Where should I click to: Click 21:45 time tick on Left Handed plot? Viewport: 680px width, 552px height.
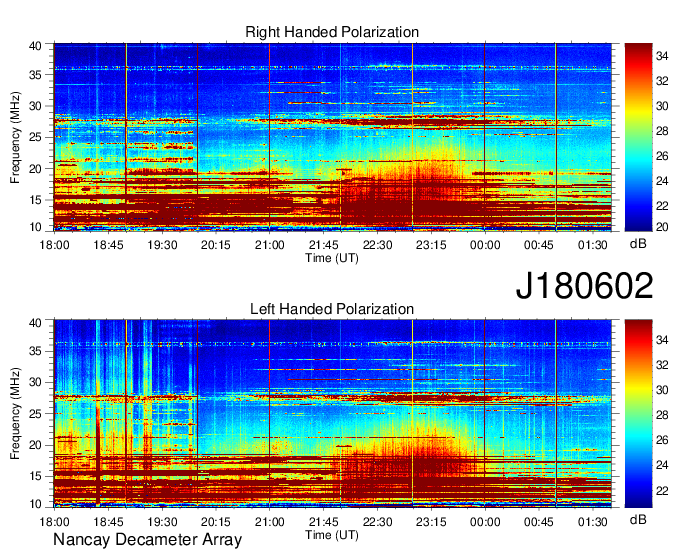[324, 522]
